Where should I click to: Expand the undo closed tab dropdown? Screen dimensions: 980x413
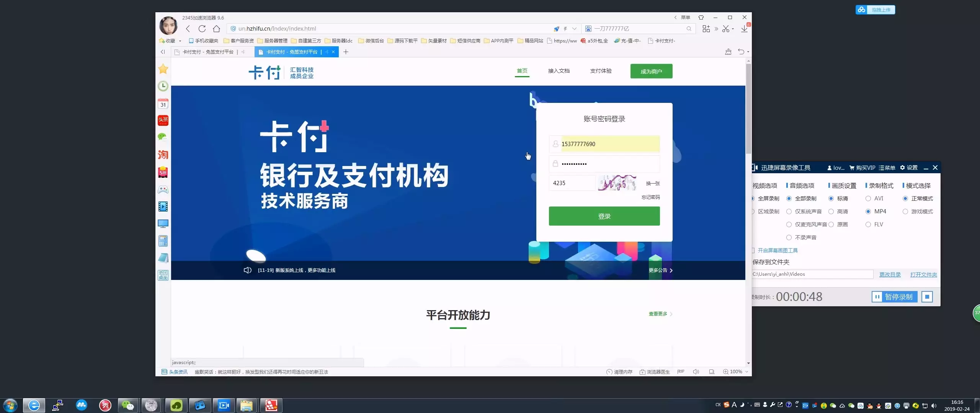coord(748,52)
